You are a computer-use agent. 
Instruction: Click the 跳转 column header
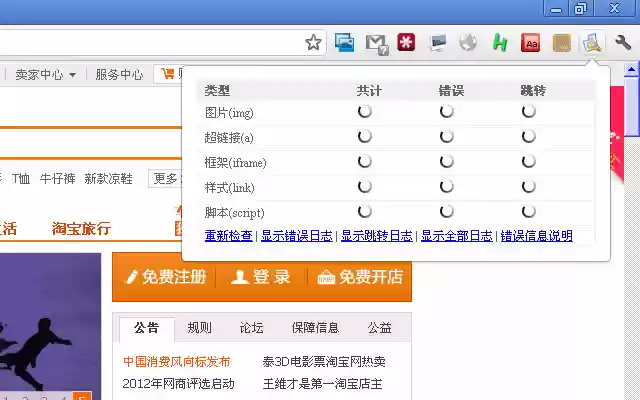tap(533, 90)
